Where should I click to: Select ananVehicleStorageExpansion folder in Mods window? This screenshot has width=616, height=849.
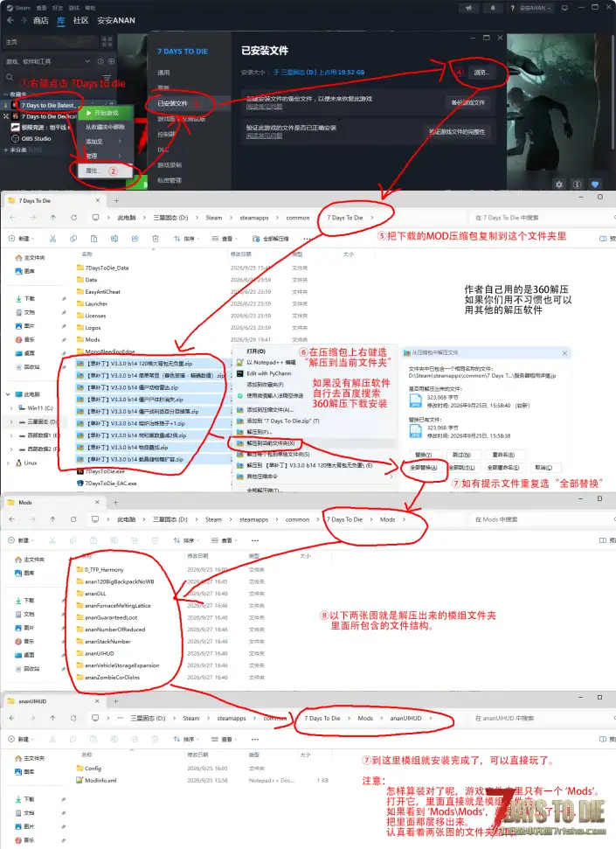(x=118, y=665)
